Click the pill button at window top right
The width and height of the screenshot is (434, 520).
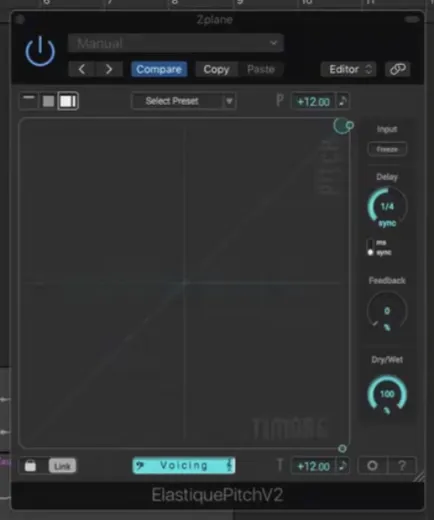pyautogui.click(x=412, y=20)
